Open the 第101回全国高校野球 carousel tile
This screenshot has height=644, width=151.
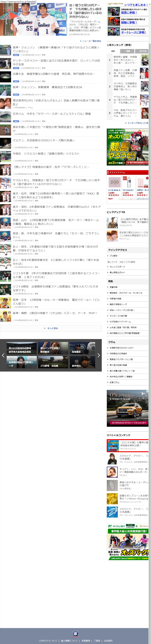click(x=22, y=348)
